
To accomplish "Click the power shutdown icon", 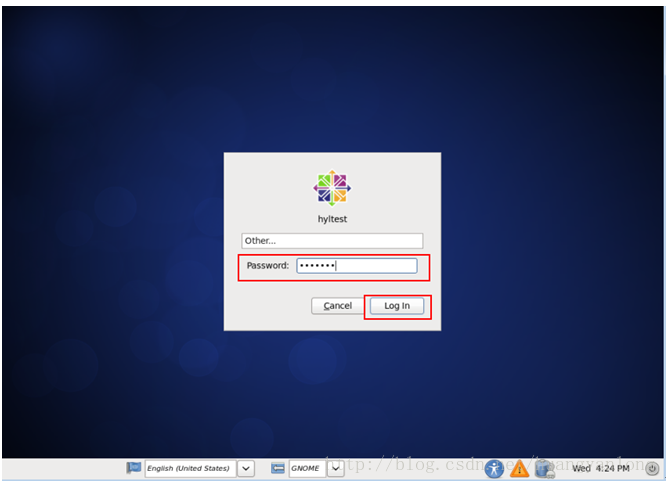I will pos(652,468).
